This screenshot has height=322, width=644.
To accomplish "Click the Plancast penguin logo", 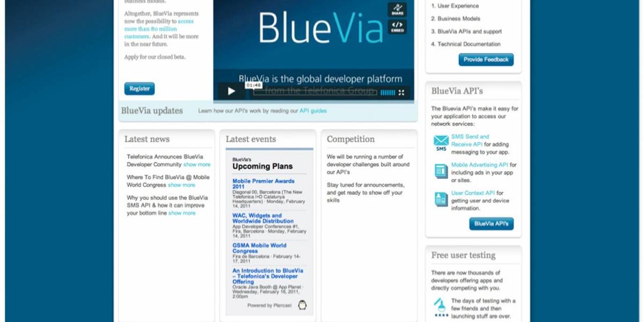I will coord(302,305).
